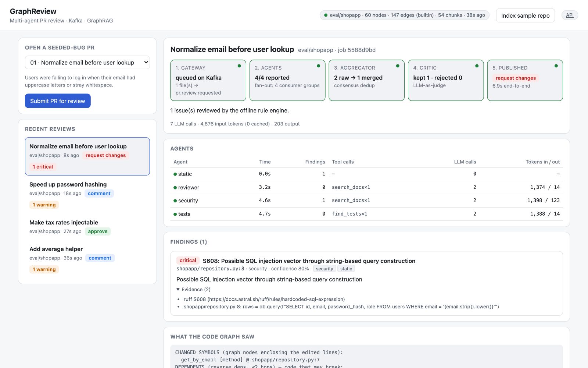588x368 pixels.
Task: Click the S608 SQL injection finding title
Action: tap(309, 261)
